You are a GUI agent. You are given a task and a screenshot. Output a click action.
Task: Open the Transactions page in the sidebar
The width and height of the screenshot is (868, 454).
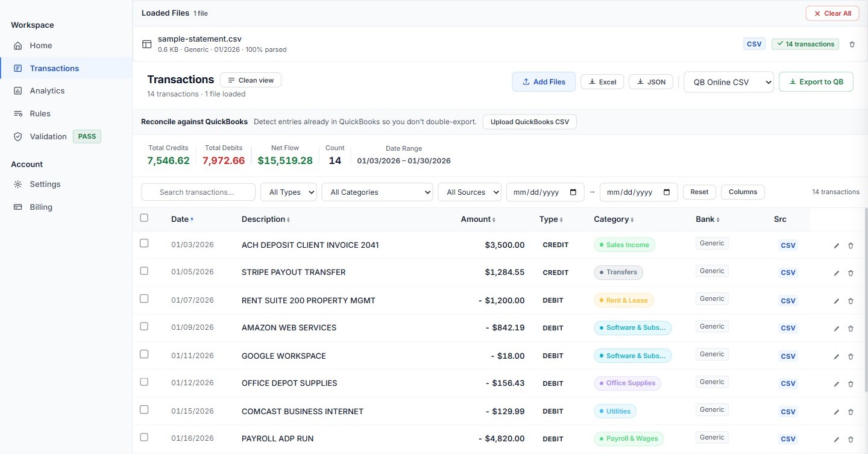click(x=66, y=68)
